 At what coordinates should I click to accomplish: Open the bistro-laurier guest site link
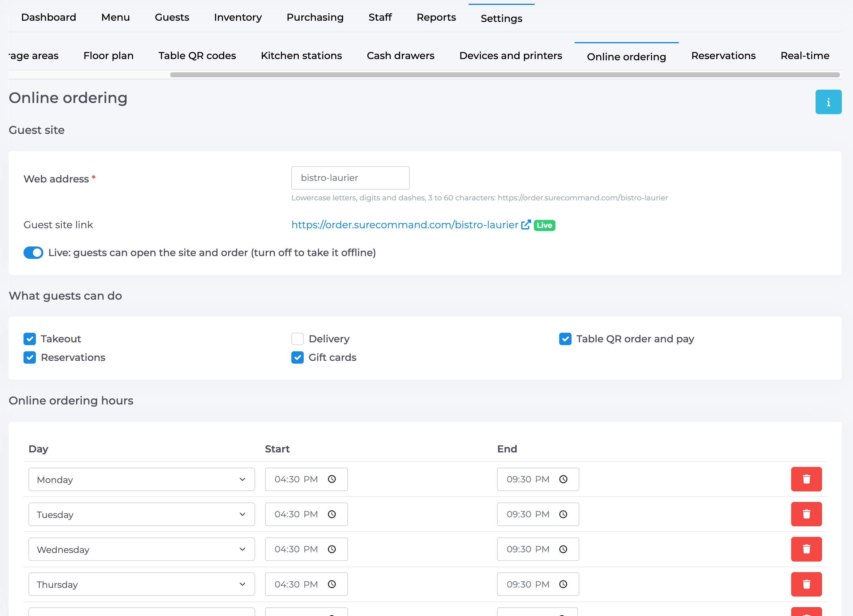click(405, 225)
